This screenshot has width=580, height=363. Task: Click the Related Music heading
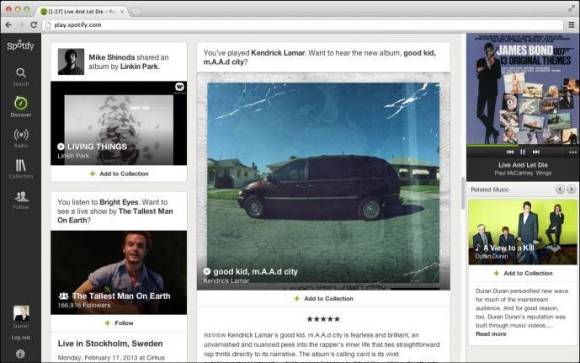[x=489, y=189]
